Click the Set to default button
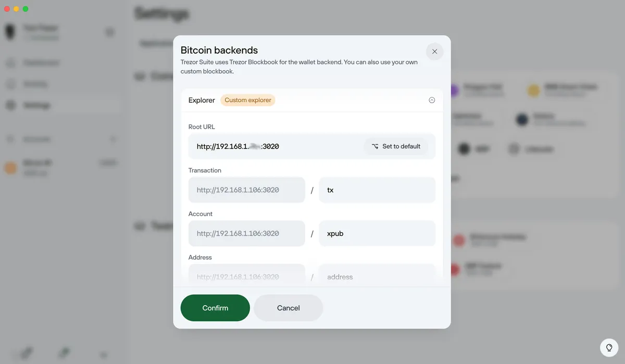Viewport: 625px width, 364px height. (396, 146)
